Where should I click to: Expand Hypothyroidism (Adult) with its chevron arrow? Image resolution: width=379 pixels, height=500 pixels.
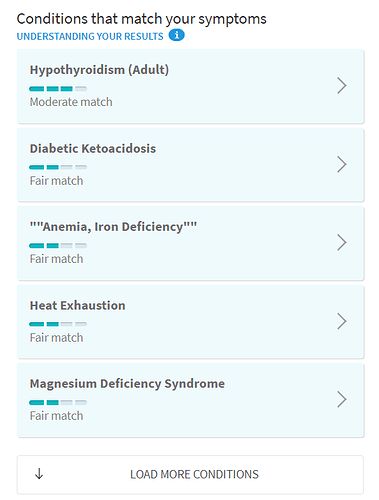point(342,86)
